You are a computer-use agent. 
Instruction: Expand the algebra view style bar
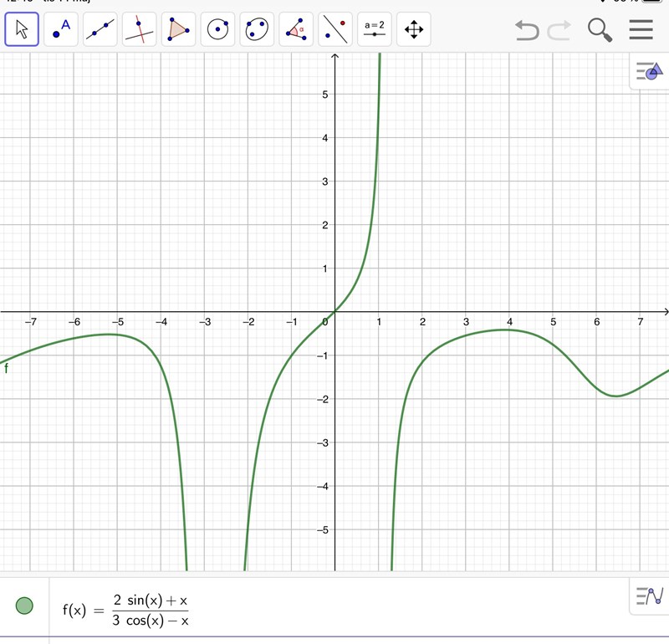tap(649, 595)
